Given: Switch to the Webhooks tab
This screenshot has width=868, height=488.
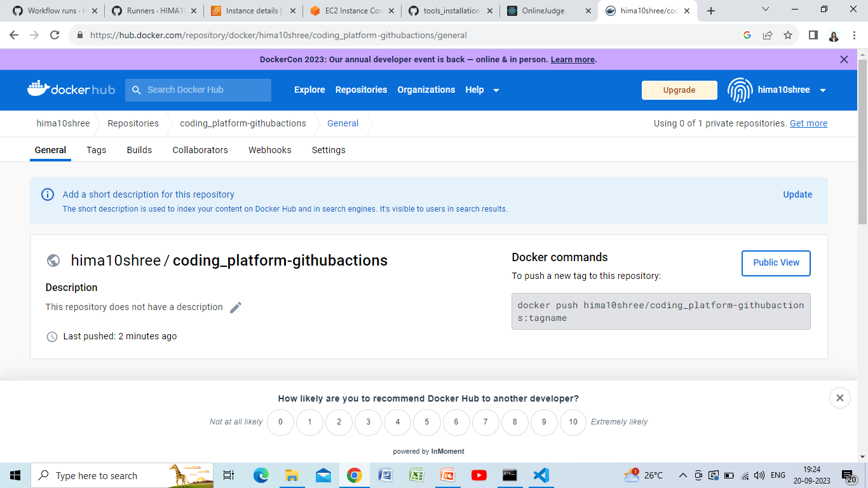Looking at the screenshot, I should pyautogui.click(x=270, y=150).
